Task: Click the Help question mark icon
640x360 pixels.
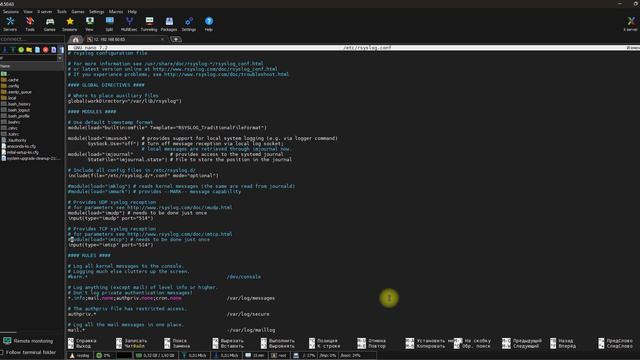Action: [209, 24]
